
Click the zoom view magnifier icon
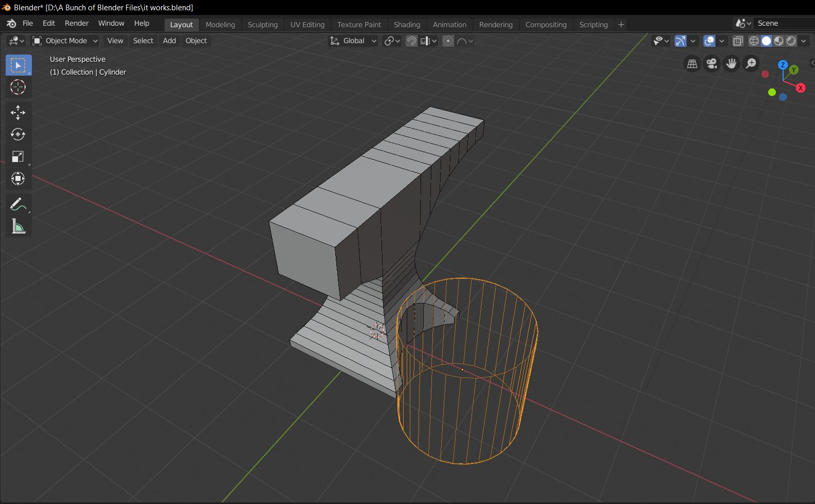751,64
